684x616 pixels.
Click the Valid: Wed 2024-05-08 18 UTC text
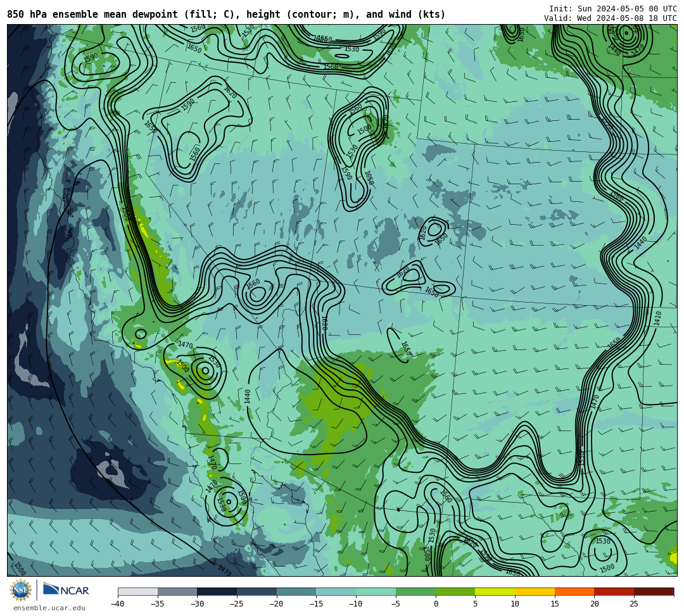click(x=611, y=18)
